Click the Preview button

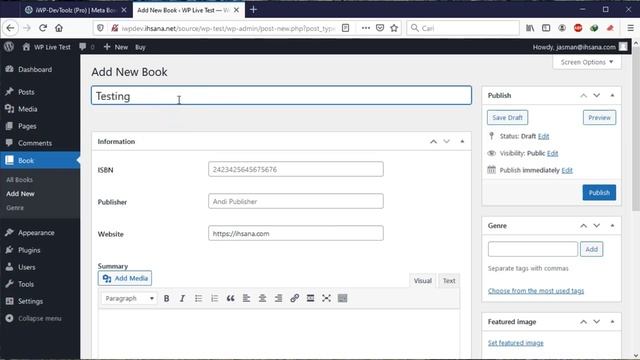[x=599, y=118]
